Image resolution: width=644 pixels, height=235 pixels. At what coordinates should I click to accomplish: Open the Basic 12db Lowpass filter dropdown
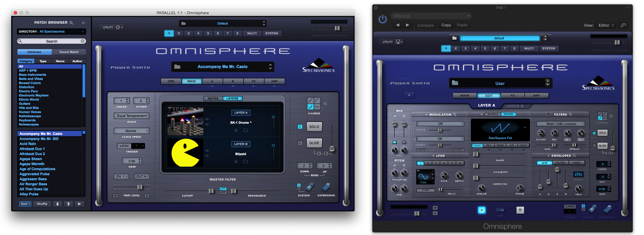[x=561, y=124]
